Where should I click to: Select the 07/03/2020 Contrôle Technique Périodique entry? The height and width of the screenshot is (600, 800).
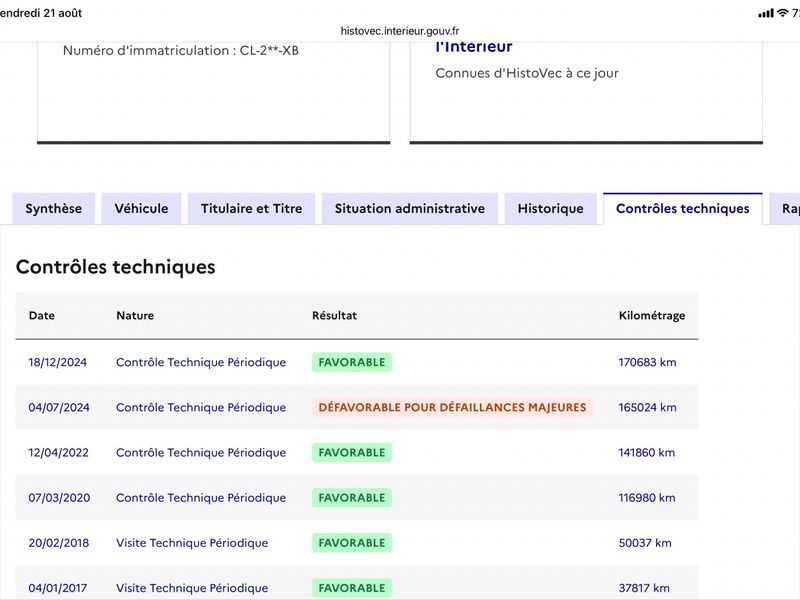point(201,497)
